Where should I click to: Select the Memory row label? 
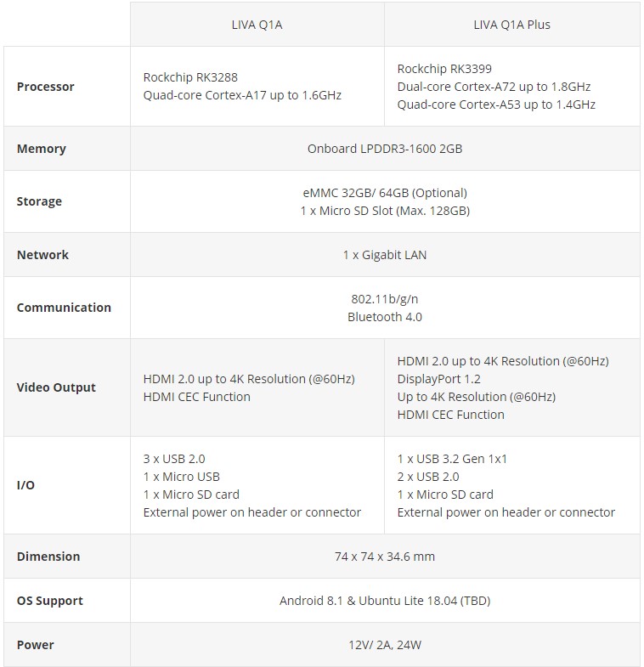point(42,149)
